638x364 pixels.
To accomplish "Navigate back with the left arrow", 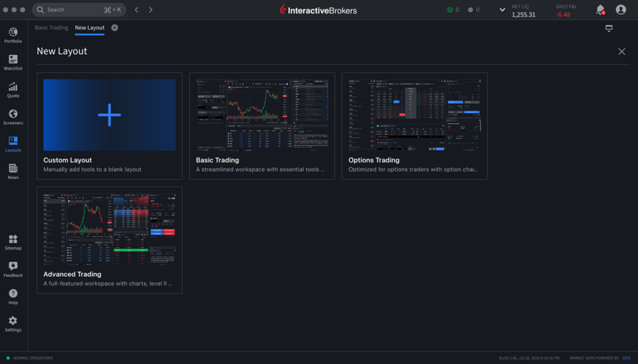I will point(136,10).
